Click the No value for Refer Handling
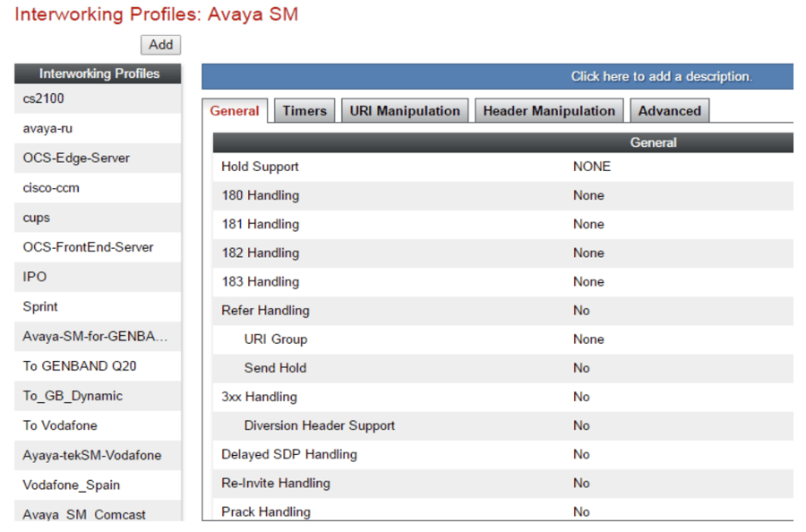Image resolution: width=806 pixels, height=532 pixels. [x=581, y=311]
